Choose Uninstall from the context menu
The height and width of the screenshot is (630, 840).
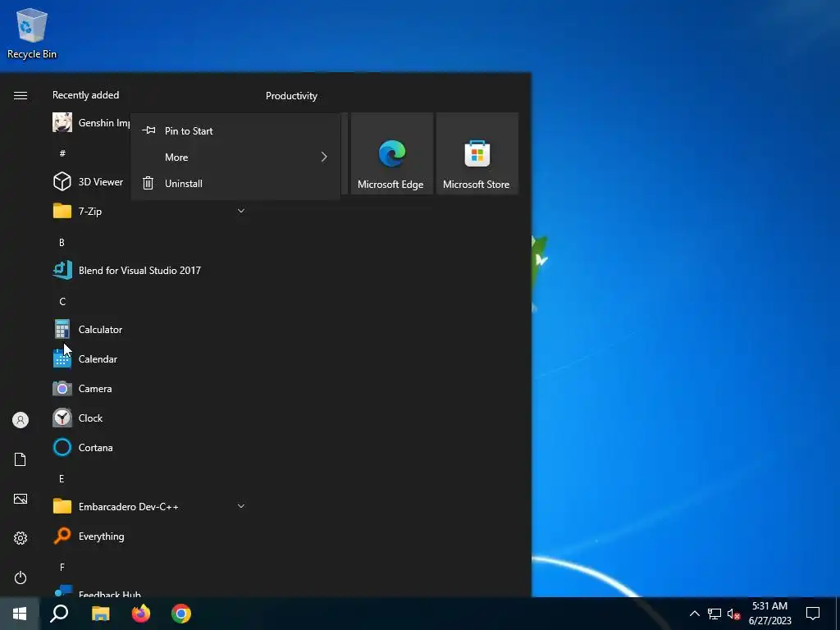click(x=235, y=183)
